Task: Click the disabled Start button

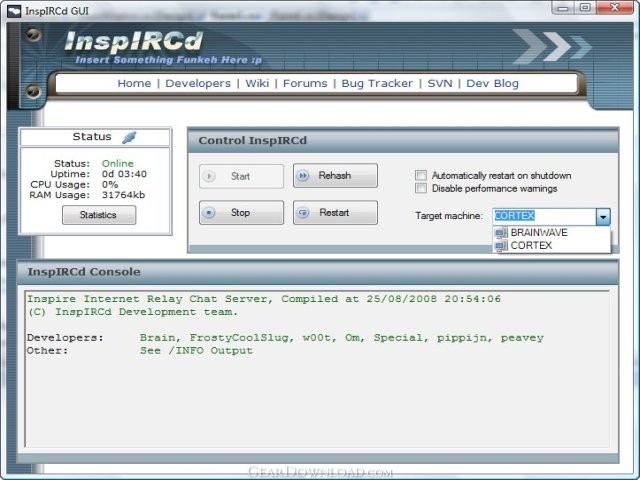Action: pos(241,176)
